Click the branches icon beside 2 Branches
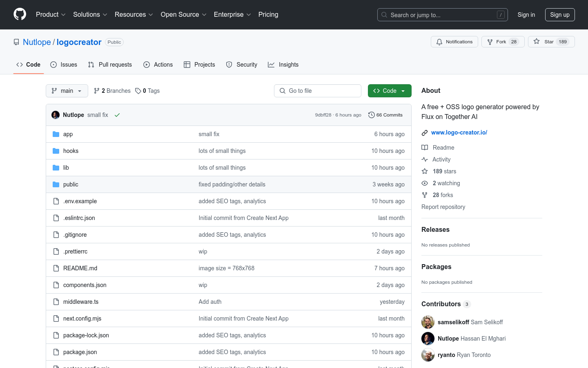 coord(97,91)
